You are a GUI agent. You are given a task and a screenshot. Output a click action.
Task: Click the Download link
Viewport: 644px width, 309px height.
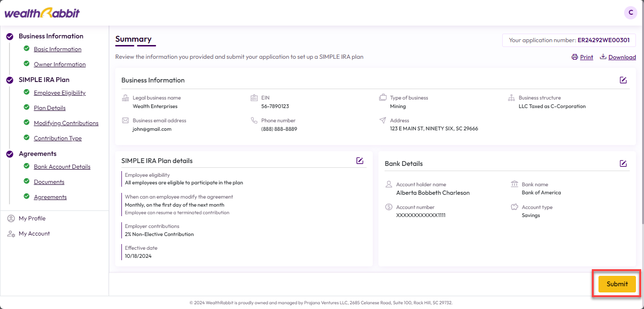click(622, 57)
